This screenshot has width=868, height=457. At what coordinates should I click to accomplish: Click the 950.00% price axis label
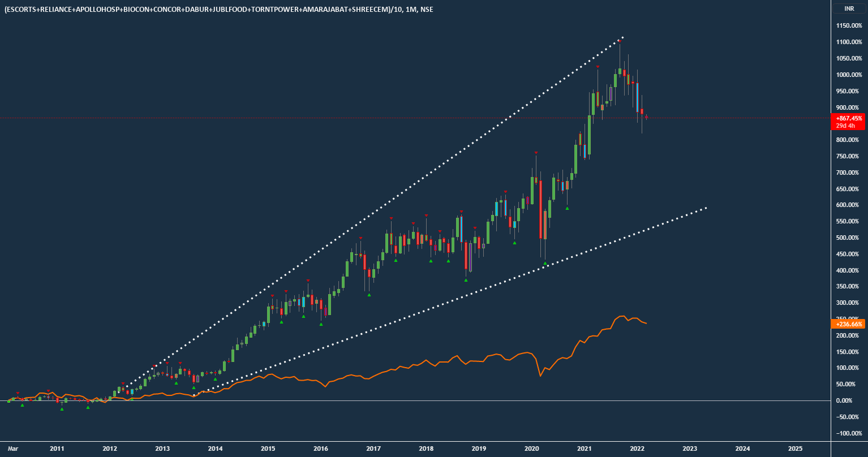tap(849, 91)
